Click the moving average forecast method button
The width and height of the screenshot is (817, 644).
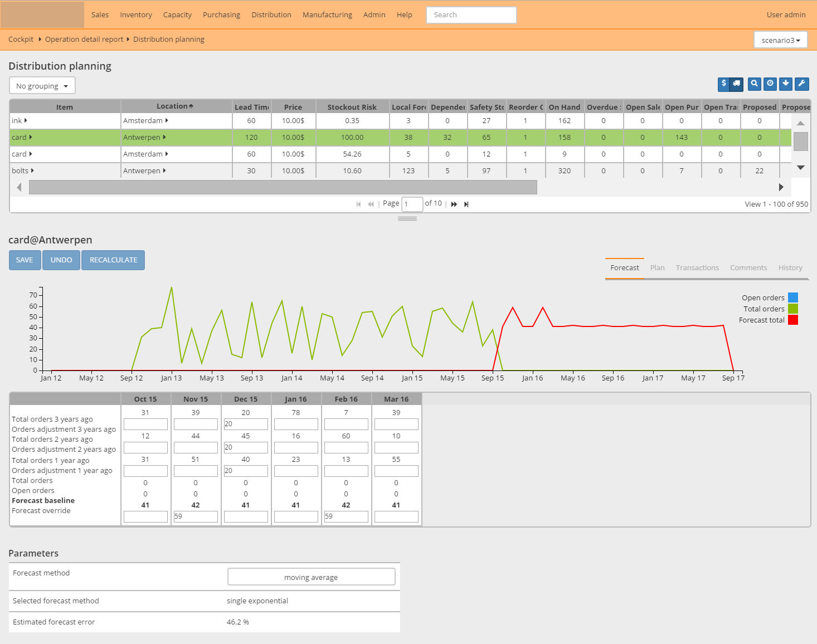(x=311, y=577)
